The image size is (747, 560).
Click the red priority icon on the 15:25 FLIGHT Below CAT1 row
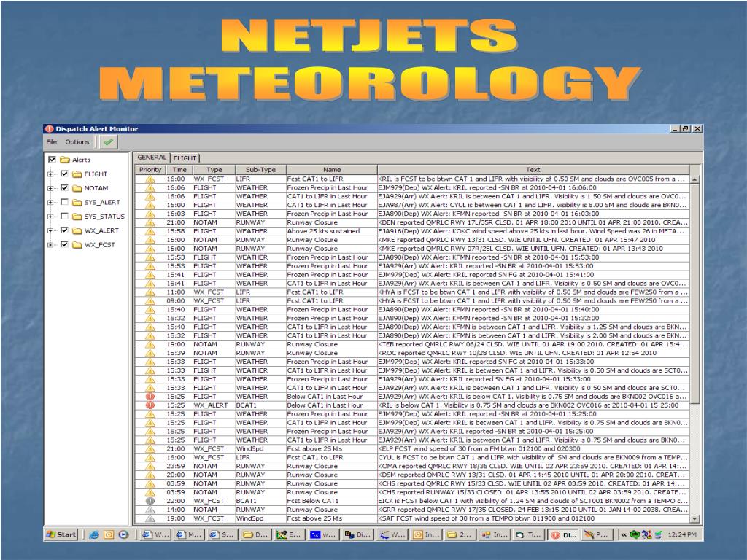click(x=150, y=397)
